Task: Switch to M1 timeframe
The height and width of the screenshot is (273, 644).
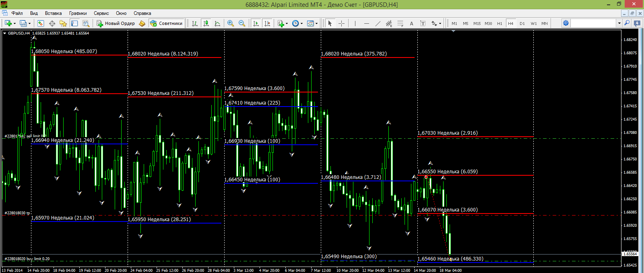Action: 454,23
